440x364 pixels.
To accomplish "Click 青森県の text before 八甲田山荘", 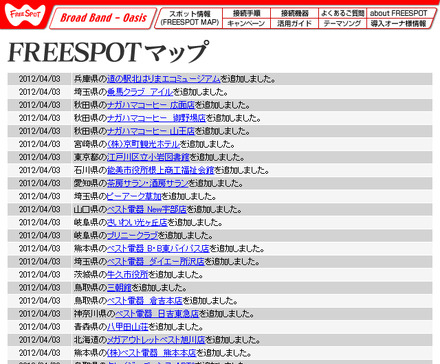I will [90, 327].
